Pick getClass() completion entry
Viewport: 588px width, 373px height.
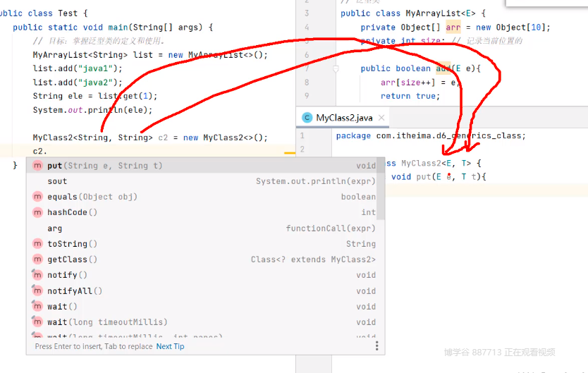[202, 259]
